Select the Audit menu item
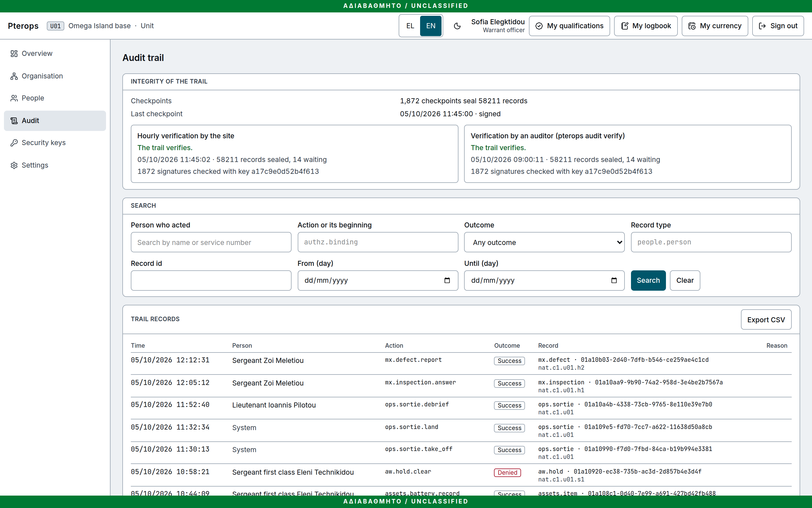 pyautogui.click(x=55, y=121)
